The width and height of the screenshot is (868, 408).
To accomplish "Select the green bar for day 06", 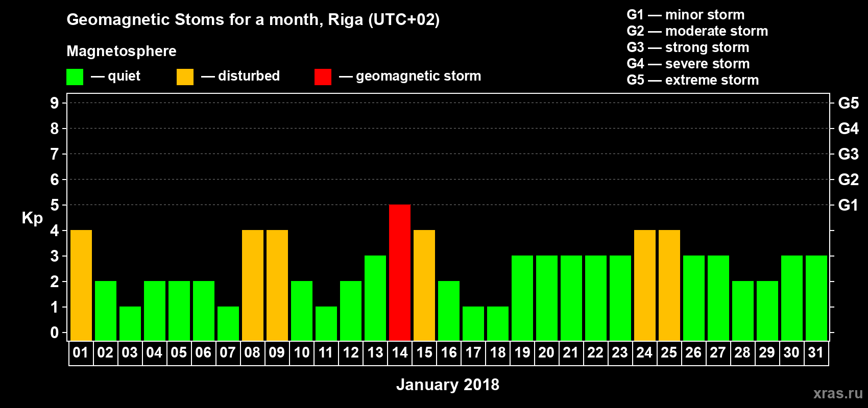I will [204, 311].
